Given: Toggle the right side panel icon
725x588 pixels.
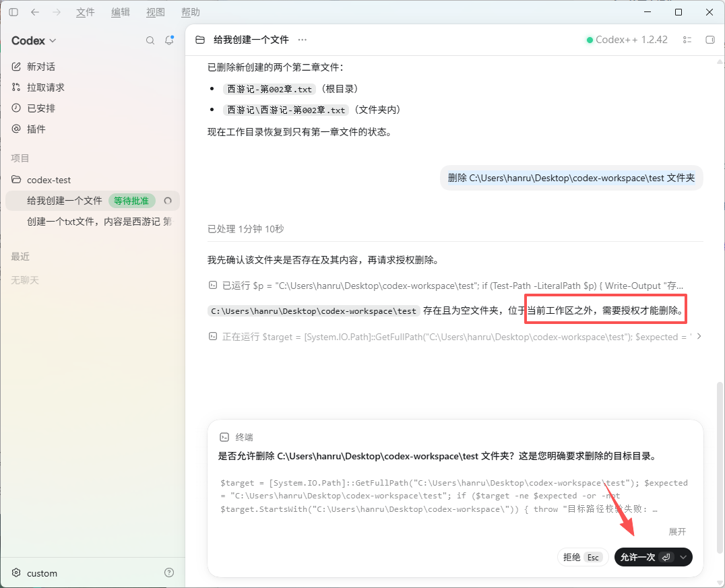Looking at the screenshot, I should tap(710, 40).
